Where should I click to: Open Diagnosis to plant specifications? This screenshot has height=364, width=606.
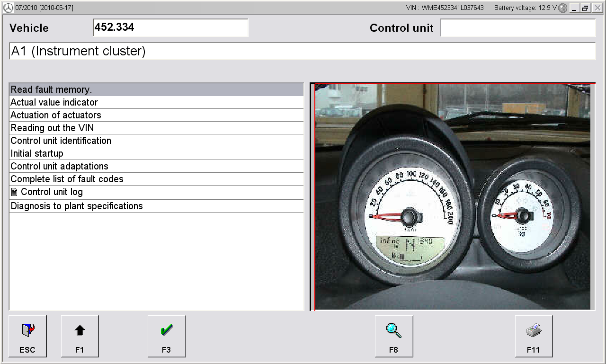[156, 206]
